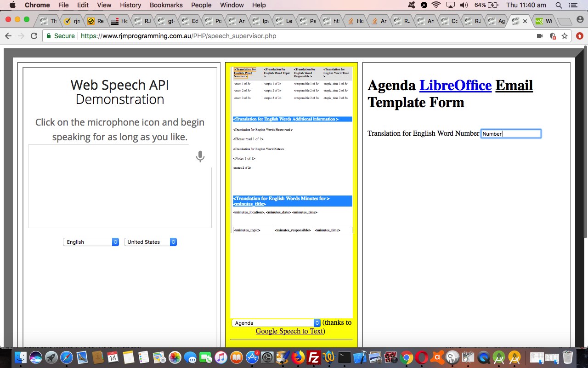This screenshot has height=368, width=588.
Task: Select the 'Translation for English Word Number' header cell
Action: coord(246,73)
